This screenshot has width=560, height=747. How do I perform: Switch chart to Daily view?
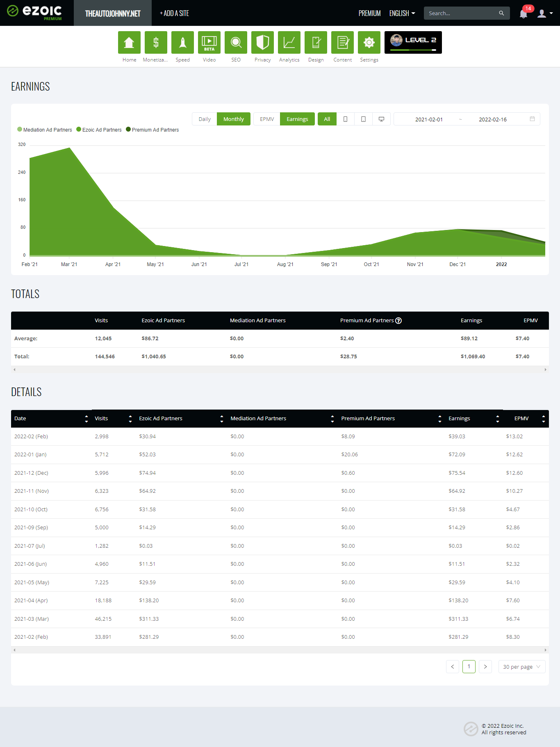tap(205, 119)
